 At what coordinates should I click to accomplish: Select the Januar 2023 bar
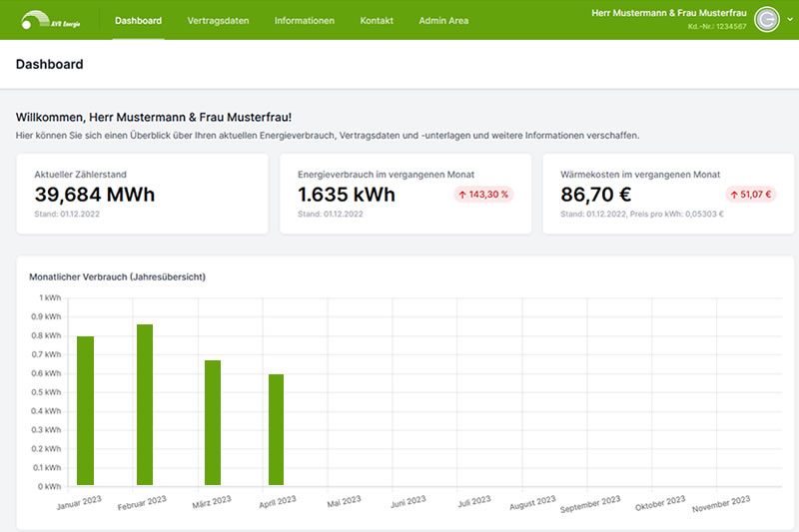tap(86, 411)
